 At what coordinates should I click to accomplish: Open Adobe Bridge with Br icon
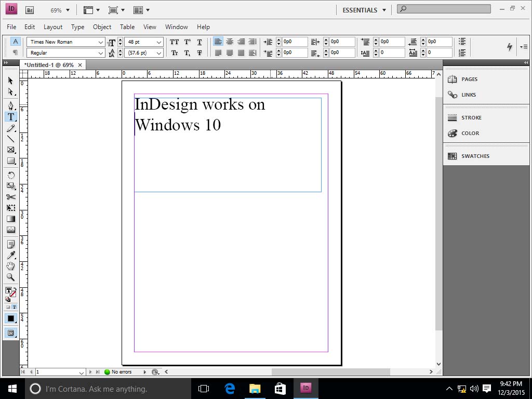pos(30,10)
